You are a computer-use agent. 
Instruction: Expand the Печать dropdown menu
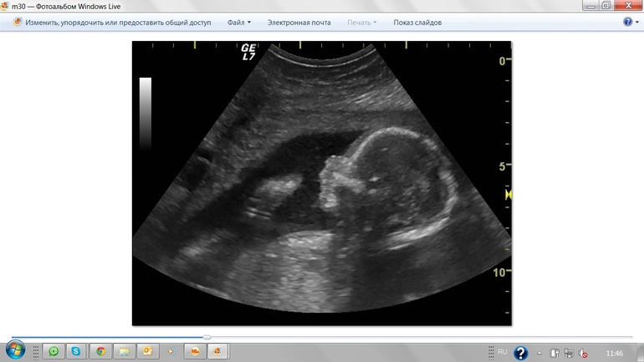click(x=361, y=23)
